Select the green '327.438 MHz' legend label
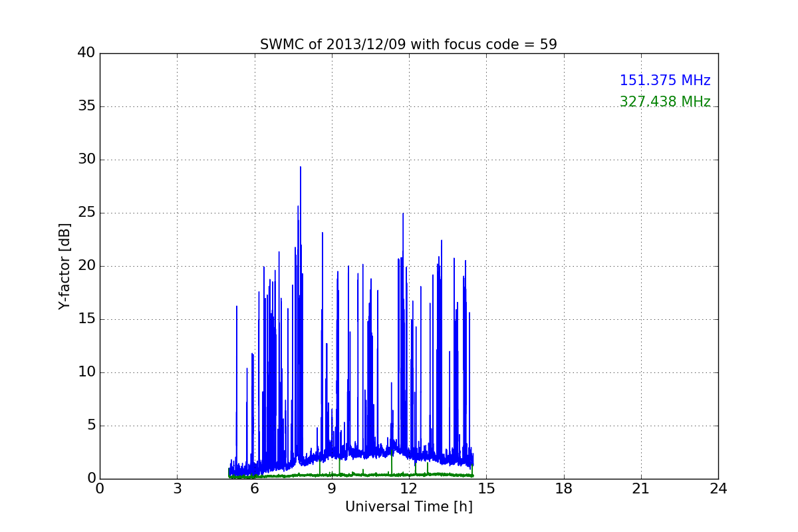This screenshot has width=798, height=532. click(665, 102)
